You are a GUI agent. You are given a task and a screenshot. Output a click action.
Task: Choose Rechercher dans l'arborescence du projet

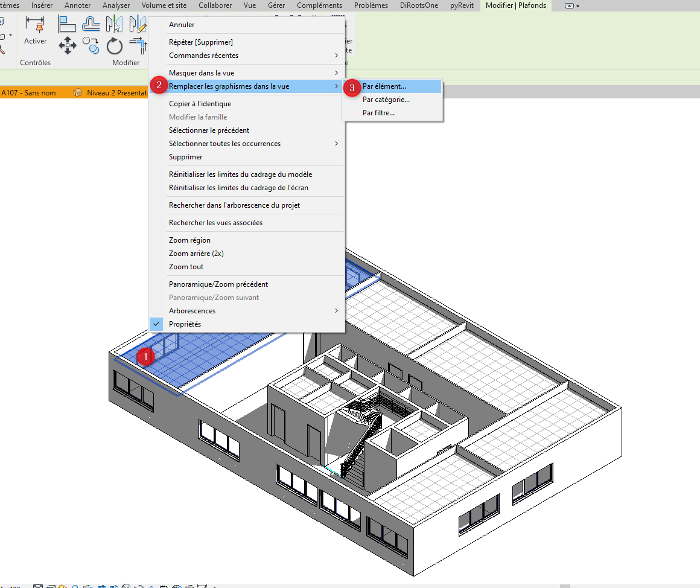(246, 205)
